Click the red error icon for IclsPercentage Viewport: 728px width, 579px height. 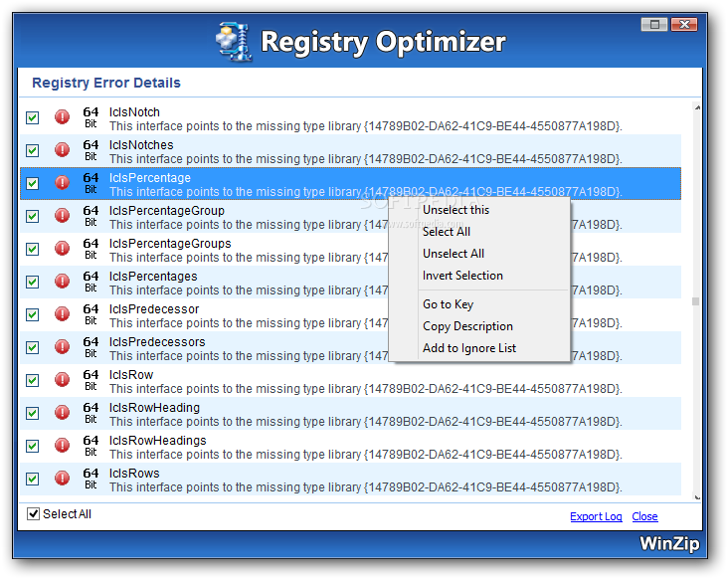[63, 183]
